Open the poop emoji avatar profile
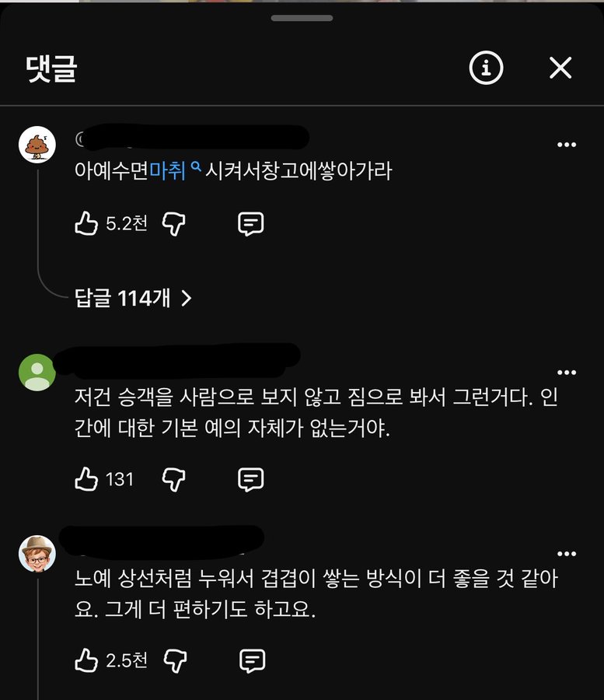The image size is (604, 700). (x=37, y=145)
